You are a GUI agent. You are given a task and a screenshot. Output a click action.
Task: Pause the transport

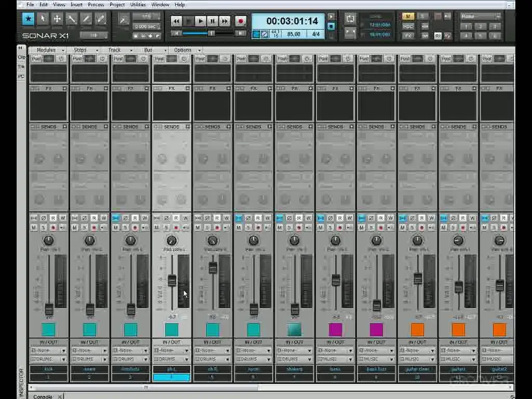click(212, 21)
